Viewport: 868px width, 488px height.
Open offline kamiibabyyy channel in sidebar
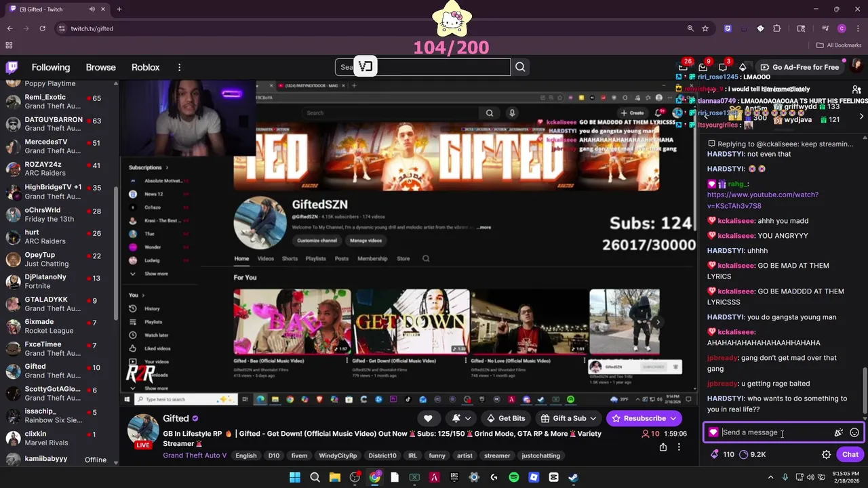[58, 460]
